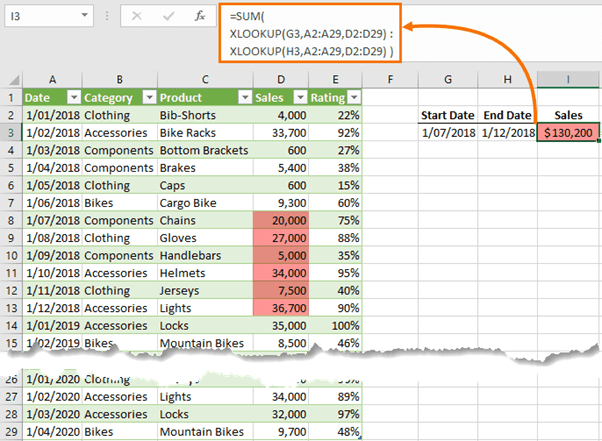
Task: Click the 'Handlebars' product cell
Action: [x=205, y=255]
